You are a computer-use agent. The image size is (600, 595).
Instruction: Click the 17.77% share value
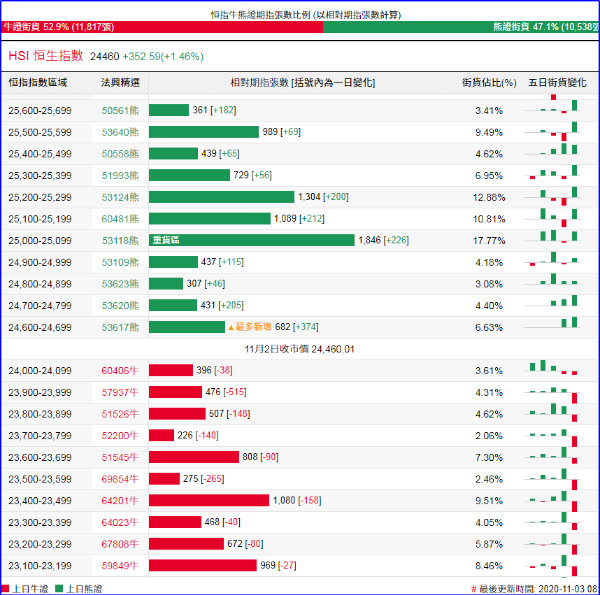(489, 241)
